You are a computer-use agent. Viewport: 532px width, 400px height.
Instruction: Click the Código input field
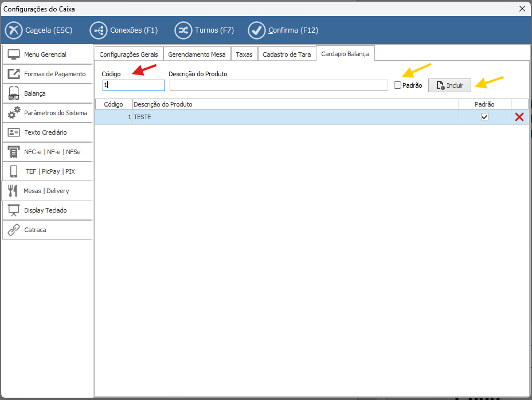[x=134, y=85]
